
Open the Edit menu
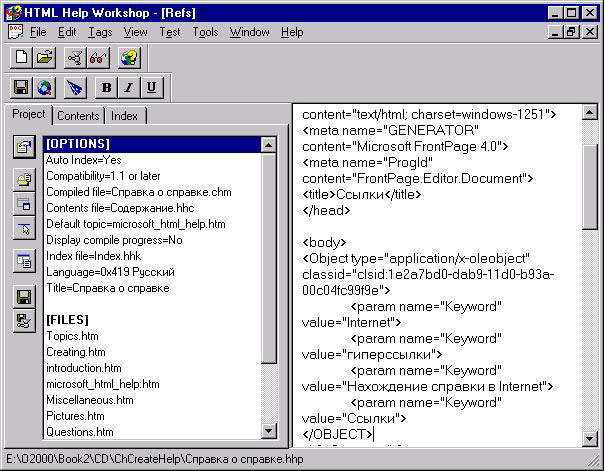tap(67, 32)
